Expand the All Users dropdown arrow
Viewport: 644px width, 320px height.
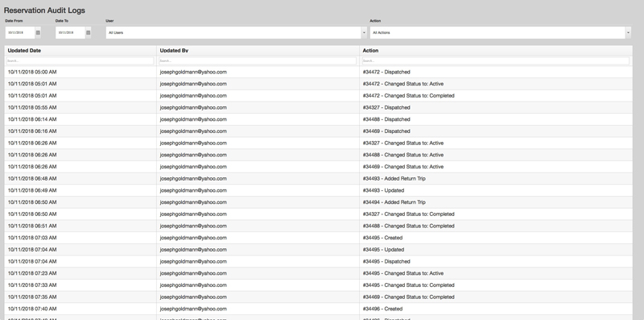click(x=365, y=32)
